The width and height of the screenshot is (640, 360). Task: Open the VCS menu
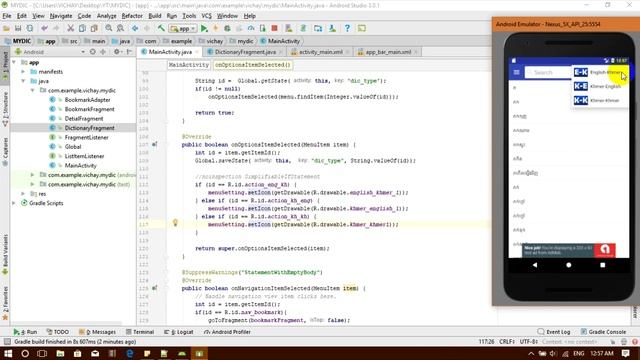(207, 16)
